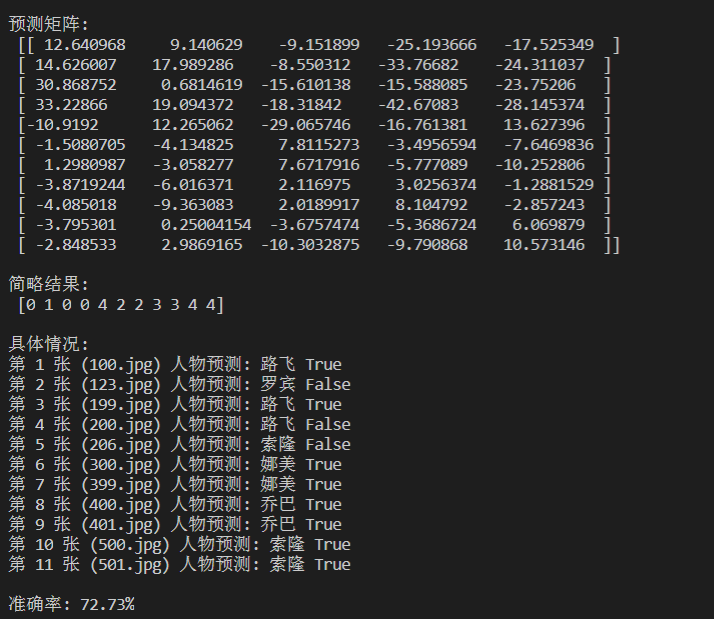Select the matrix value 17.989286

pyautogui.click(x=193, y=65)
